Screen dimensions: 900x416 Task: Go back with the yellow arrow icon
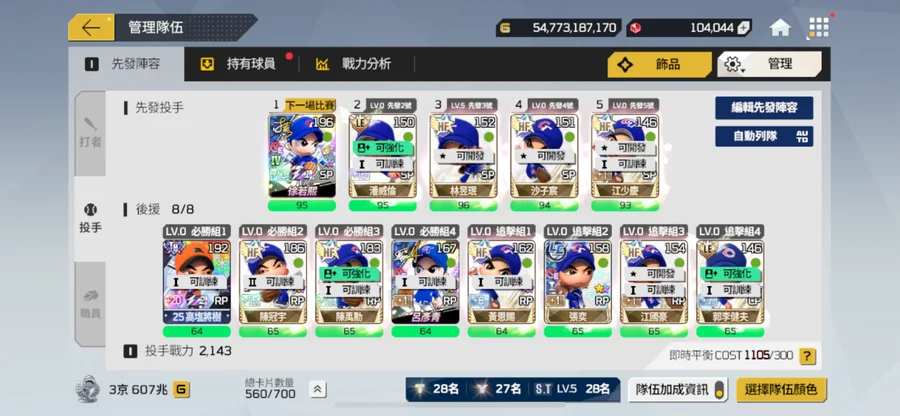91,28
